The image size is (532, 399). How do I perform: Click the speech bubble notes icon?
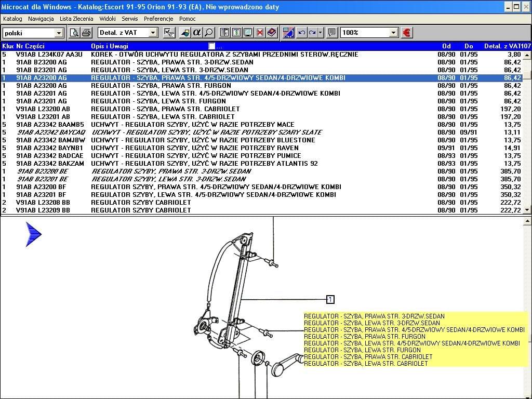coord(332,33)
